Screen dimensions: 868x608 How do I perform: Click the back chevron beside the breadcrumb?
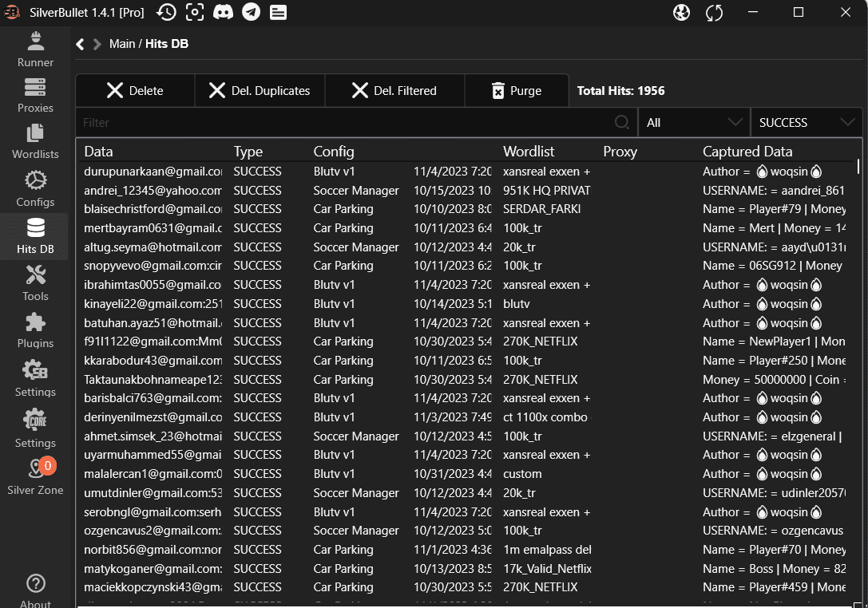tap(80, 44)
